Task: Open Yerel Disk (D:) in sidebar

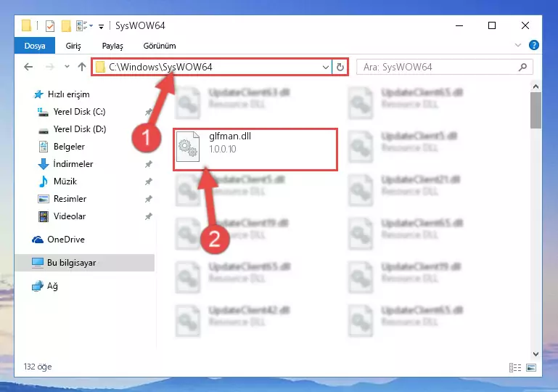Action: coord(79,129)
